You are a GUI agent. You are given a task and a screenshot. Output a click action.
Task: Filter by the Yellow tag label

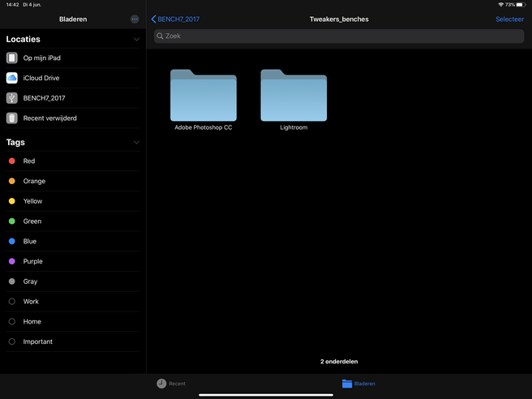[x=33, y=201]
